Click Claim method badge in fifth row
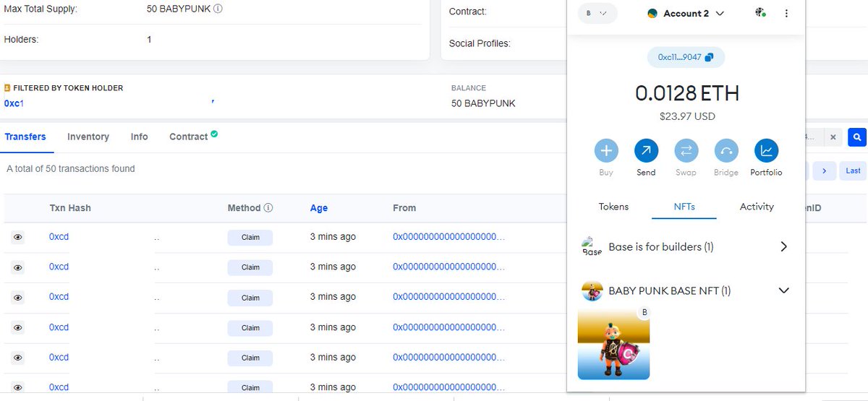868x401 pixels. 250,358
